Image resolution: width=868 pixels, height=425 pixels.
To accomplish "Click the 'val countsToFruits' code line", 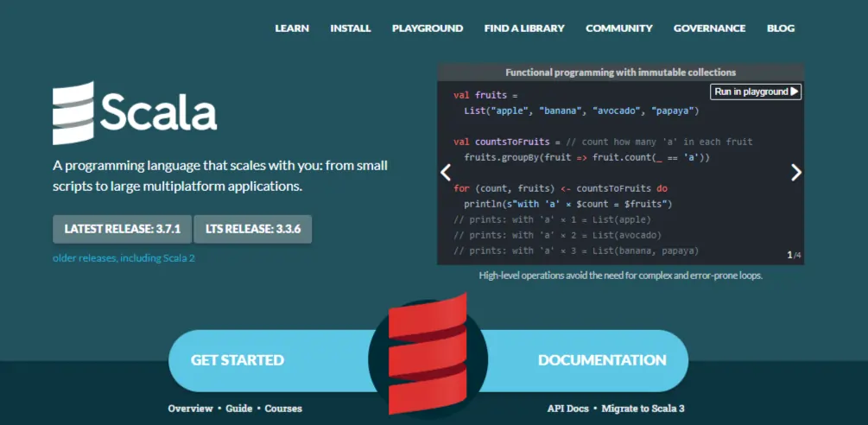I will tap(603, 142).
